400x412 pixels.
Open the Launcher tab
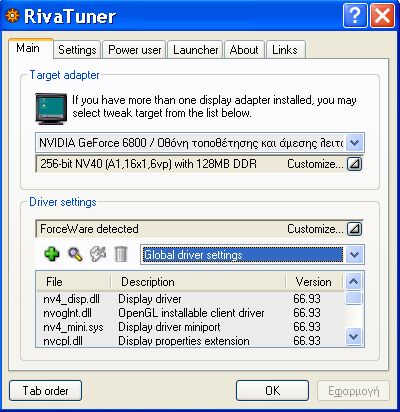(x=195, y=50)
